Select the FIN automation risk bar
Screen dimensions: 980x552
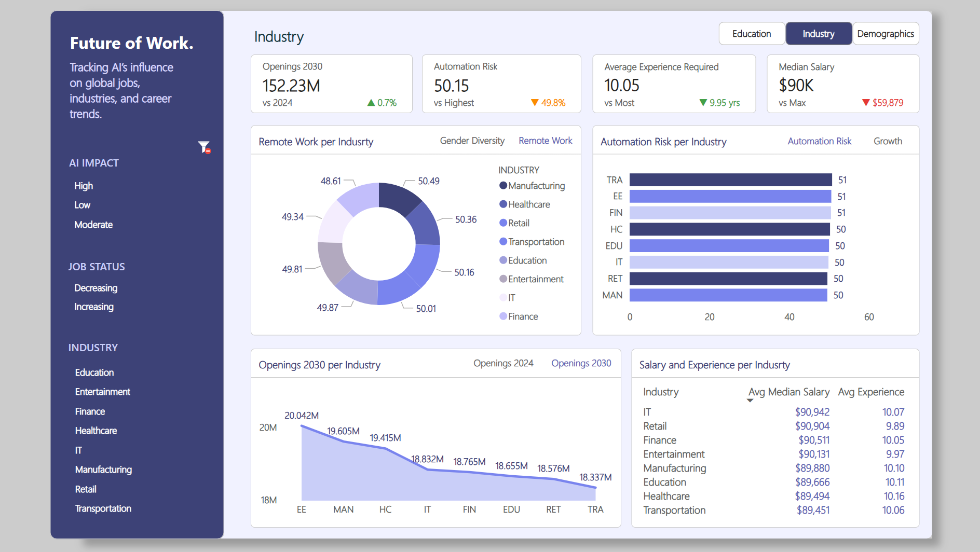pyautogui.click(x=730, y=213)
